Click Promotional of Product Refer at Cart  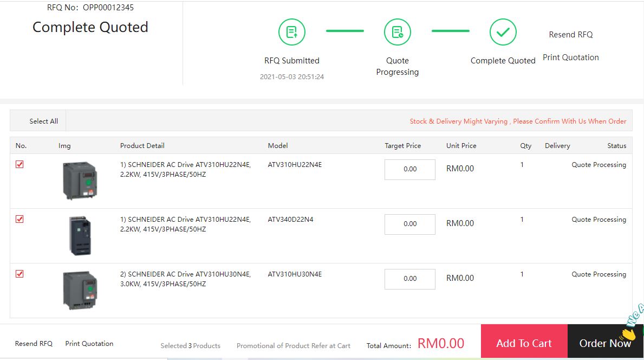pos(293,345)
